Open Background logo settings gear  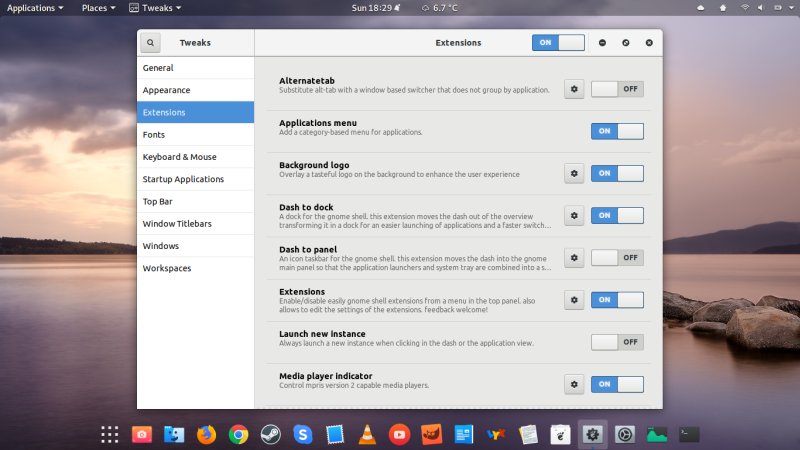point(574,173)
